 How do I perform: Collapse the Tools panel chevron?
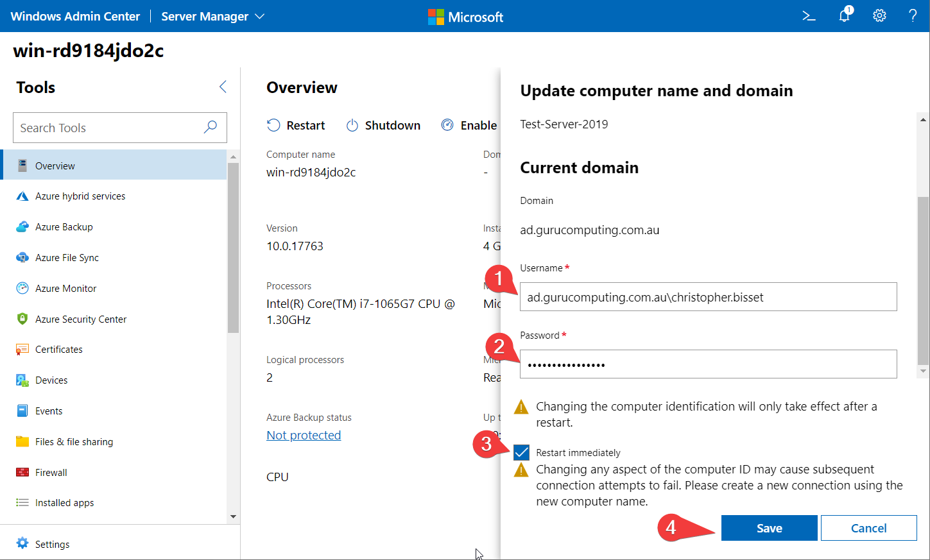click(x=223, y=87)
